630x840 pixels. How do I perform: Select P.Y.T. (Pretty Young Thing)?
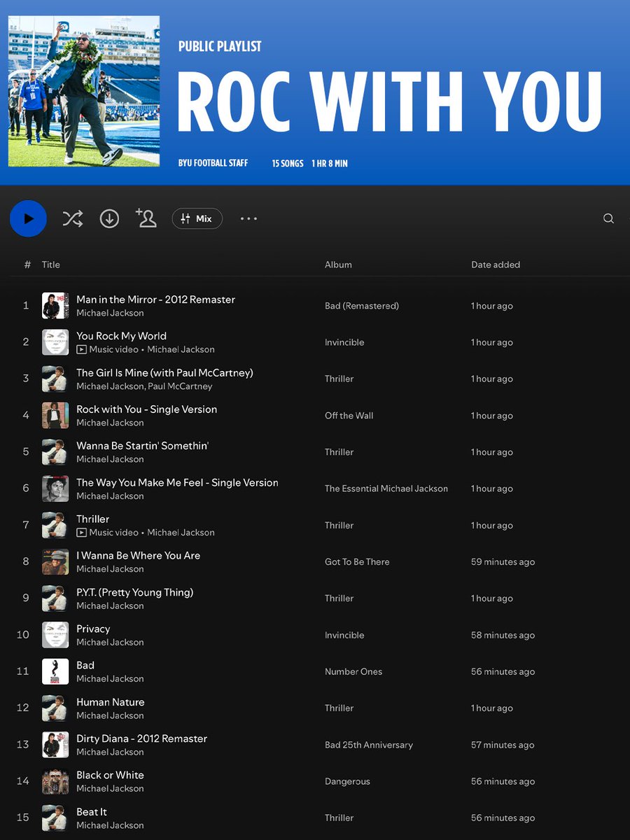click(x=134, y=592)
